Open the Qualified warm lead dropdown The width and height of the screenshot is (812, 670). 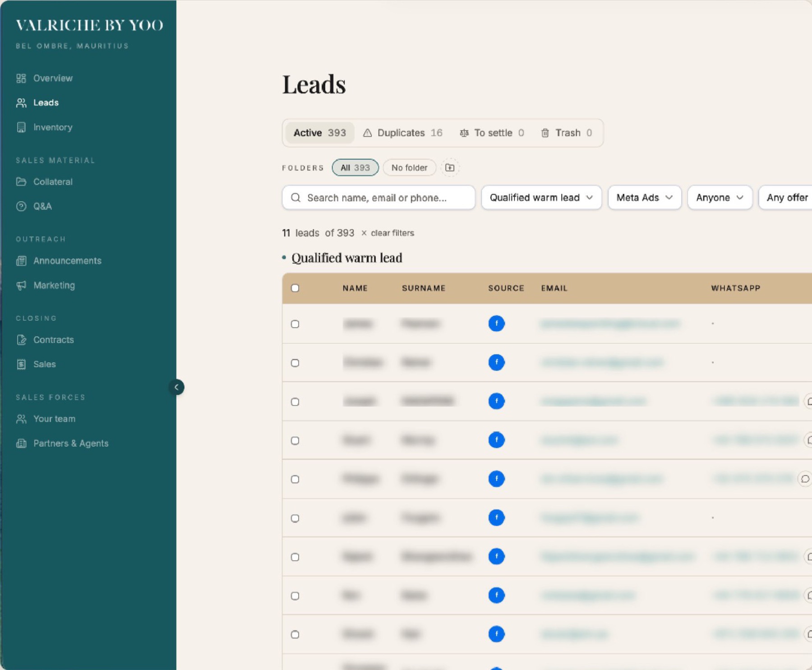[541, 198]
